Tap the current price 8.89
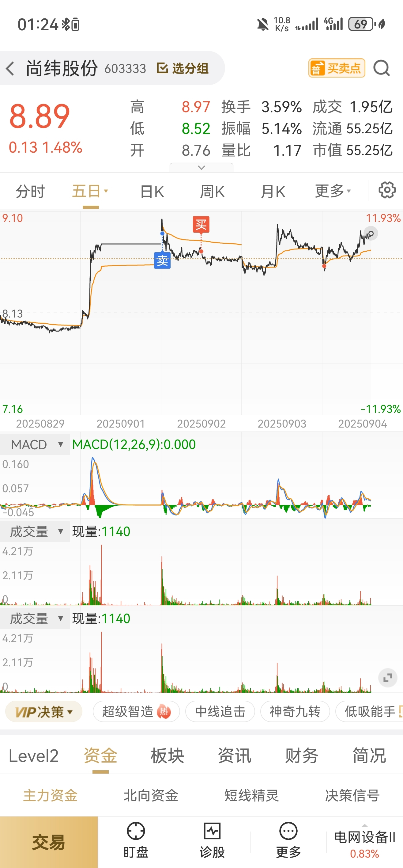This screenshot has width=403, height=868. point(40,116)
